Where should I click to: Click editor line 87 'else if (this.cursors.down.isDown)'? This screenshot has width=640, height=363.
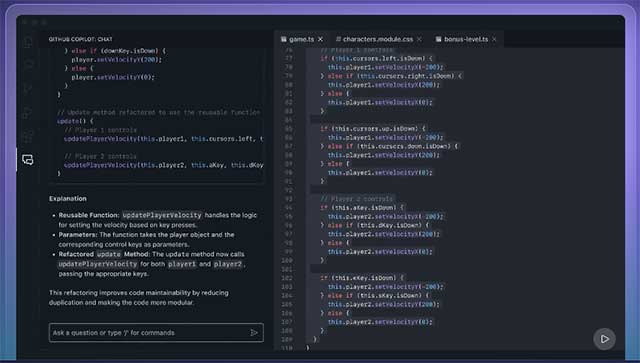click(x=389, y=146)
